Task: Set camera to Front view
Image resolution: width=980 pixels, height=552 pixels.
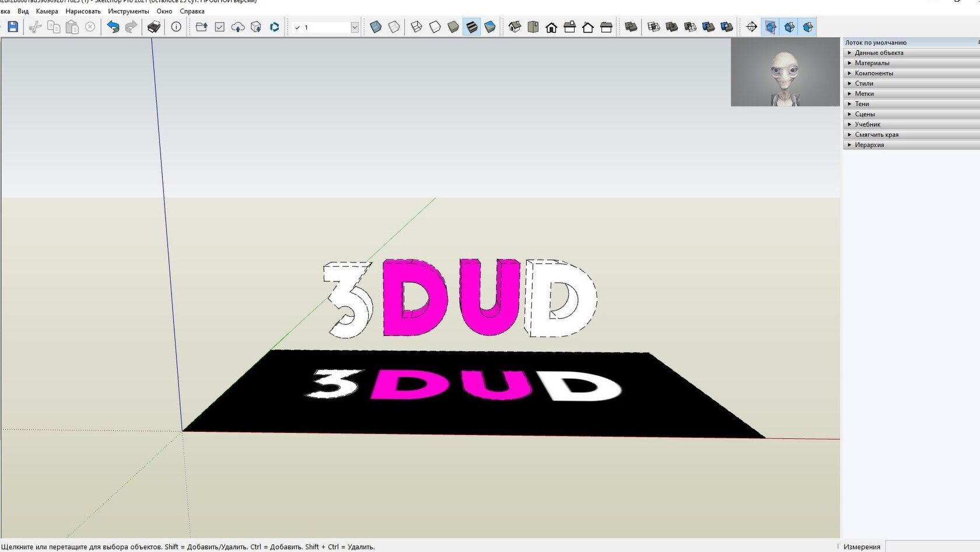Action: (551, 27)
